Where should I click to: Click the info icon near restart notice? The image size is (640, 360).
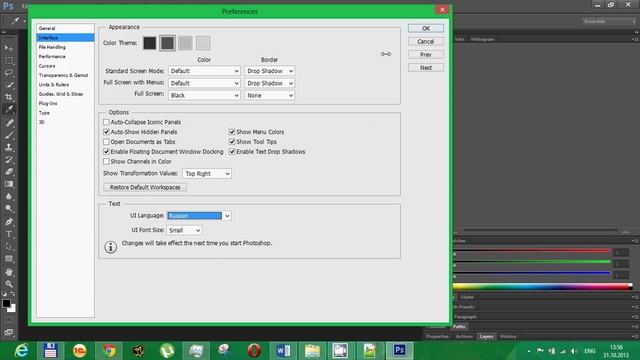tap(110, 247)
